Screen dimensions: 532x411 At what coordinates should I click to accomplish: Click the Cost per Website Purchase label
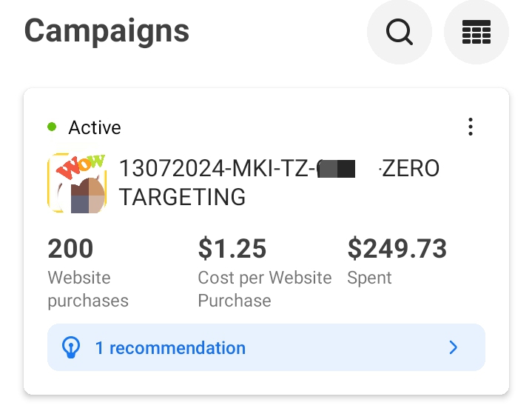265,289
